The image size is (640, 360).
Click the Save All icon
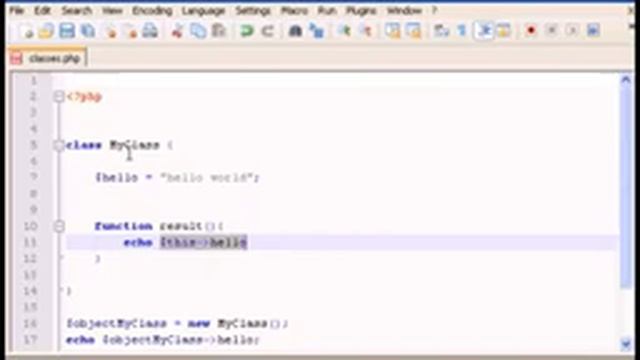click(x=88, y=31)
